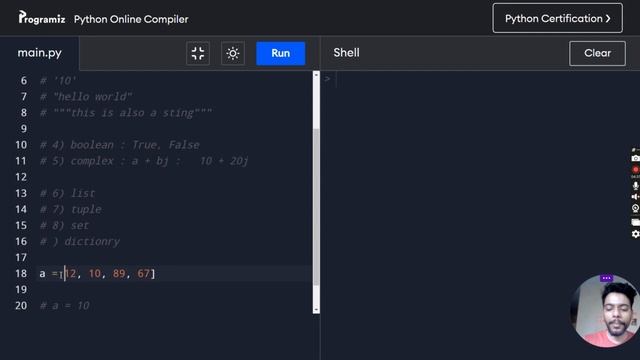Select the main.py tab
640x360 pixels.
[x=40, y=53]
